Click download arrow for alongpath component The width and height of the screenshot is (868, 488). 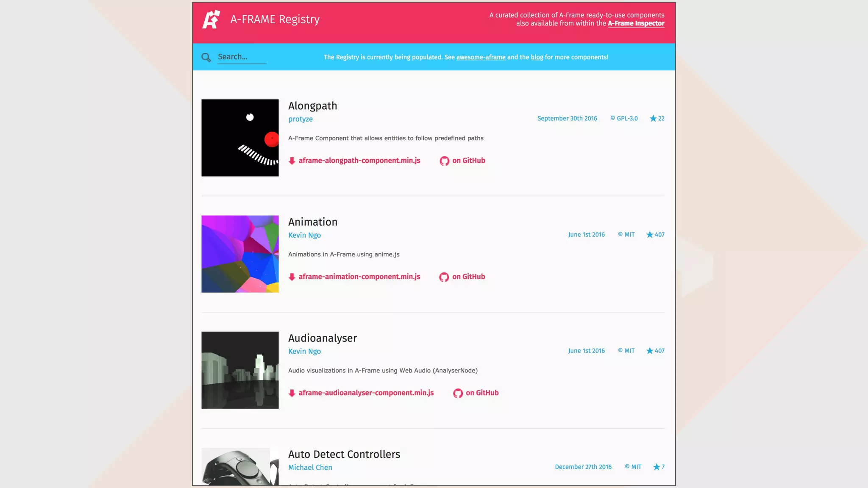tap(292, 161)
